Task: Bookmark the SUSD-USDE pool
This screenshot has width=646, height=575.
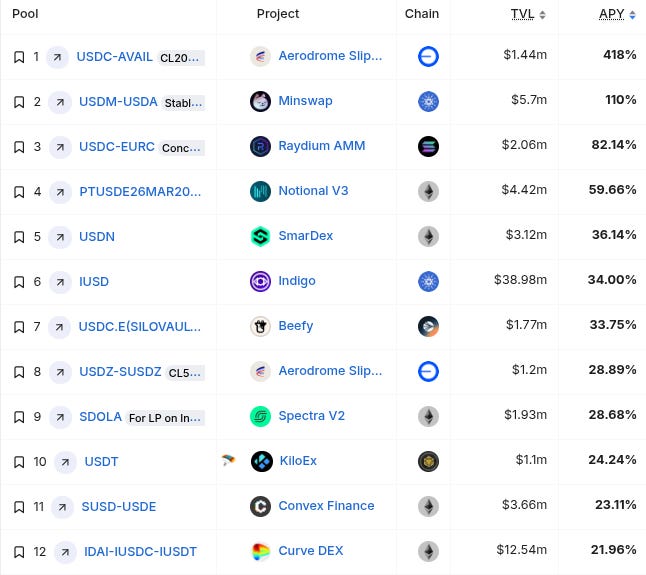Action: [19, 507]
